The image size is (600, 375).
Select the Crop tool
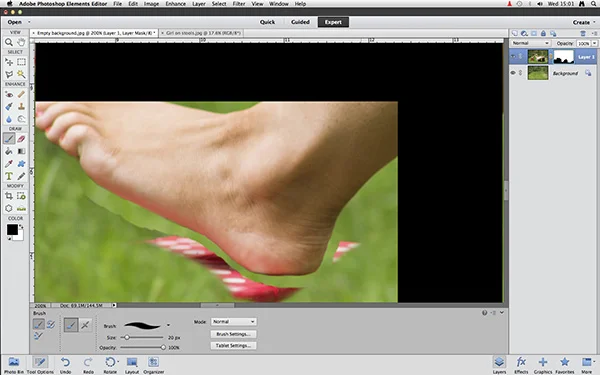point(9,196)
